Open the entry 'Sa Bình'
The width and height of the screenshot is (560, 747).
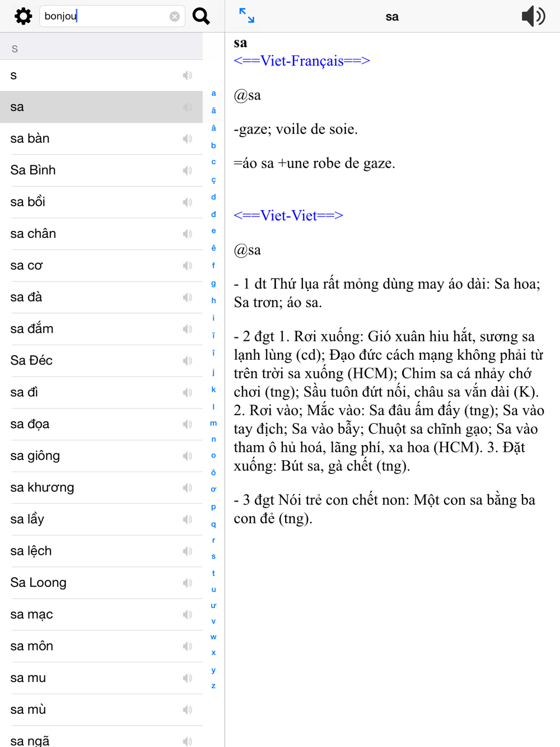tap(101, 170)
